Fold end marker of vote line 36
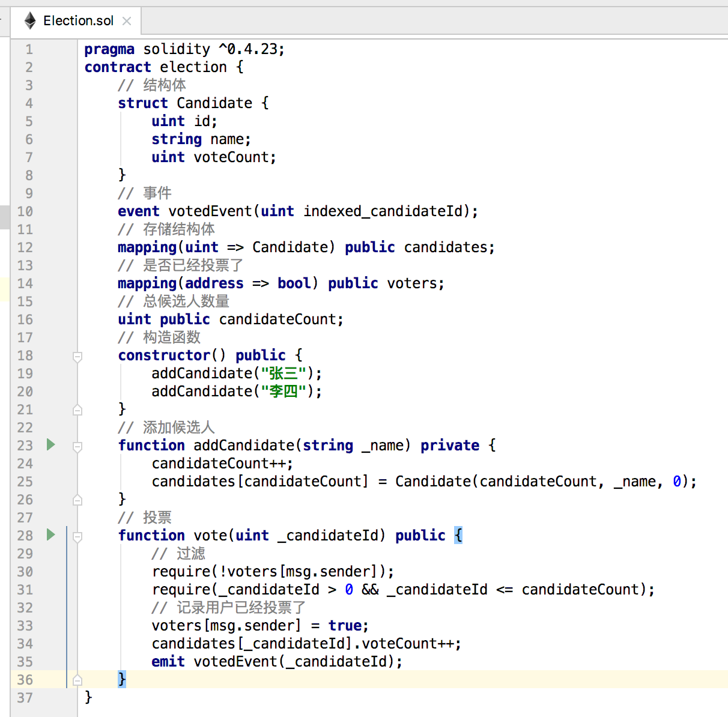This screenshot has width=728, height=717. pos(77,680)
